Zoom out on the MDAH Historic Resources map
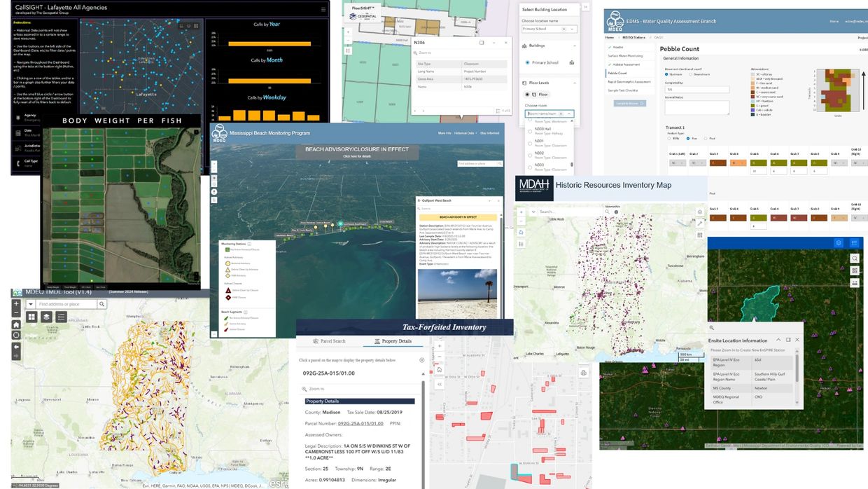Screen dimensions: 868x489 pyautogui.click(x=521, y=221)
